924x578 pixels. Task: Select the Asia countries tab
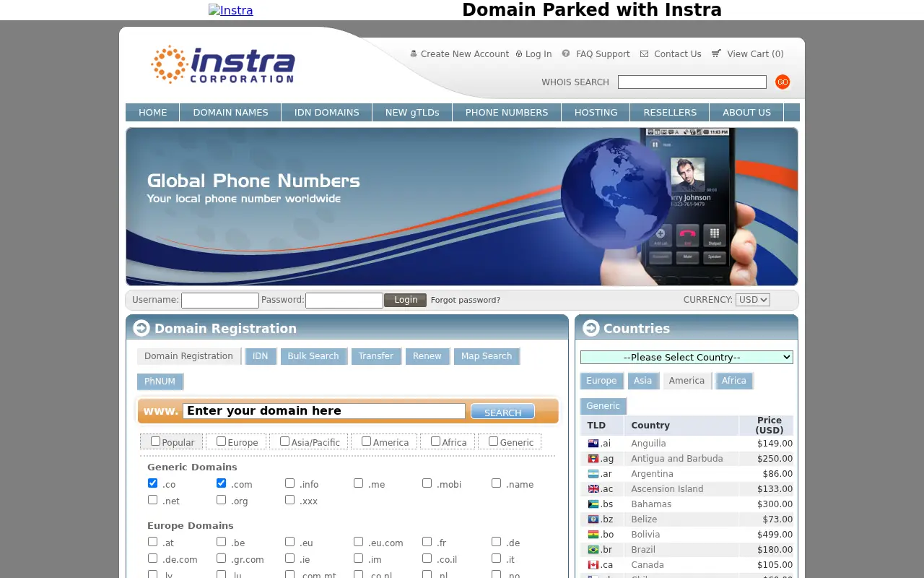point(642,381)
